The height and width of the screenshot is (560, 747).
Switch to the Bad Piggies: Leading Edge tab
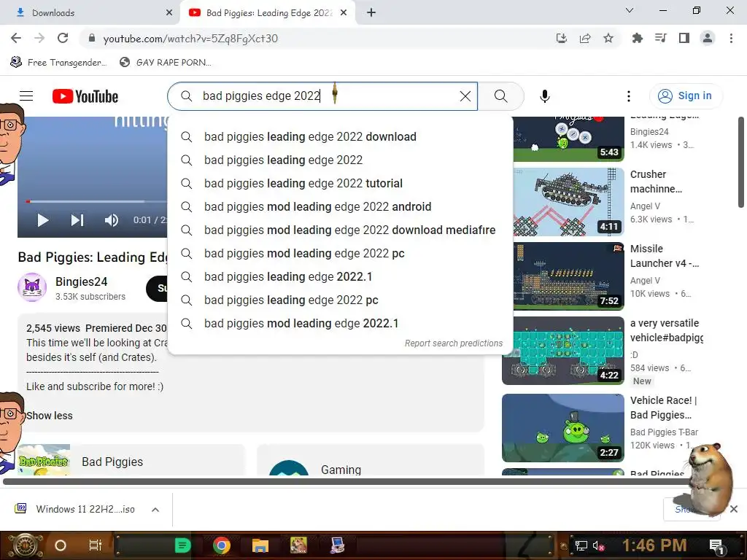click(x=268, y=13)
